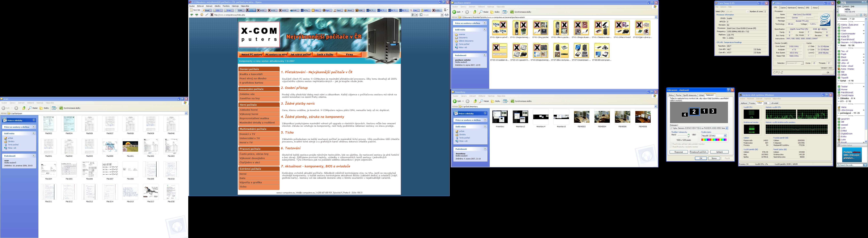This screenshot has width=868, height=238.
Task: Open ICQ Online status dropdown
Action: pos(848,15)
